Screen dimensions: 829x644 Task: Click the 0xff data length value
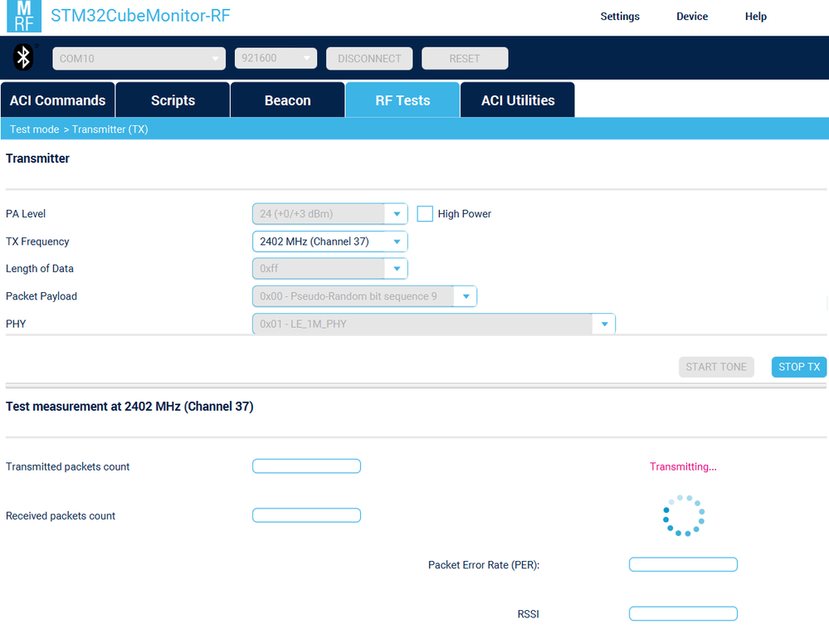tap(269, 269)
